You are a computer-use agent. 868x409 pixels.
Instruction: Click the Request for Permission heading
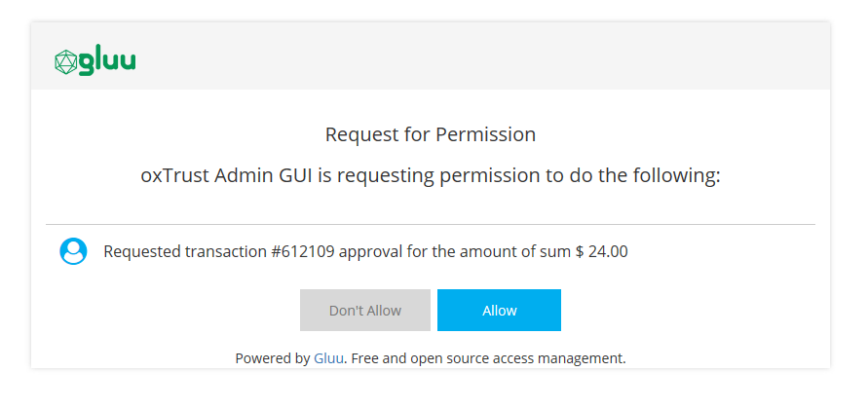click(431, 134)
